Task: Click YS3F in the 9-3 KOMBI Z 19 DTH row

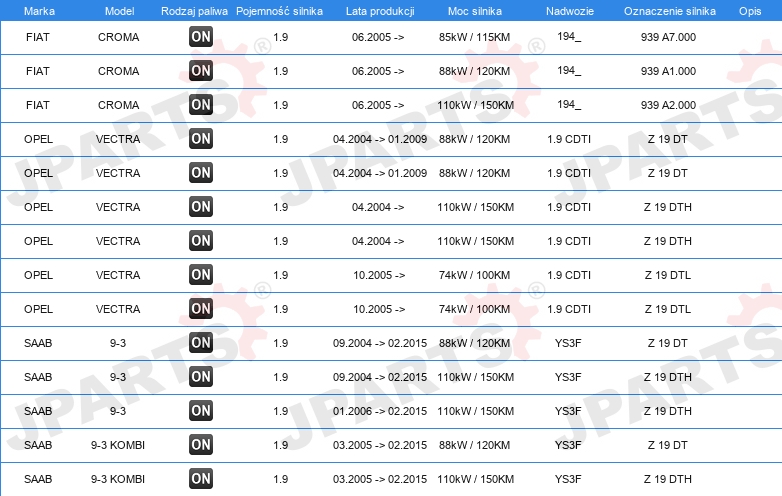Action: (568, 479)
